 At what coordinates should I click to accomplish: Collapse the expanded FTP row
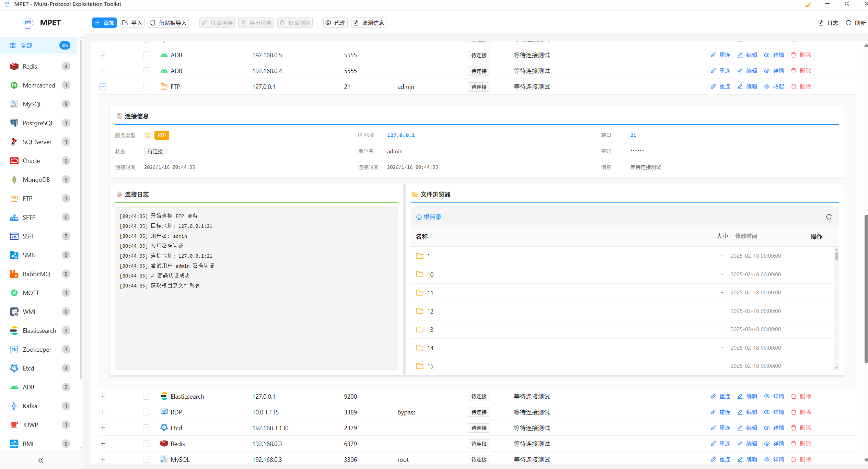[103, 86]
